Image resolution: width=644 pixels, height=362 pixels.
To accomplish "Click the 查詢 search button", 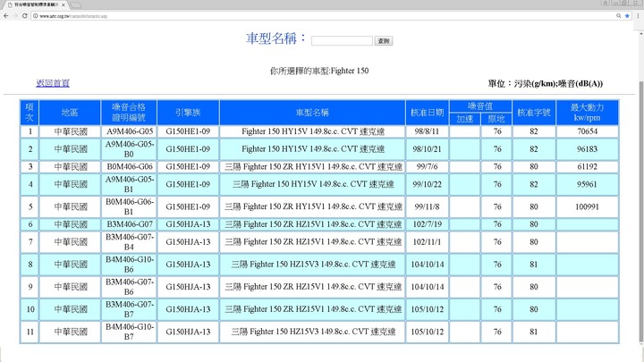I will point(383,40).
